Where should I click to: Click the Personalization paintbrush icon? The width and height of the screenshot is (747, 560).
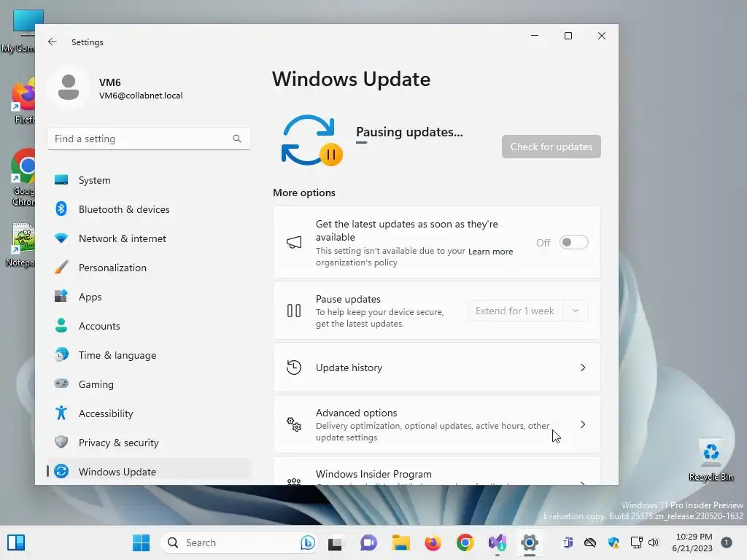pos(61,267)
